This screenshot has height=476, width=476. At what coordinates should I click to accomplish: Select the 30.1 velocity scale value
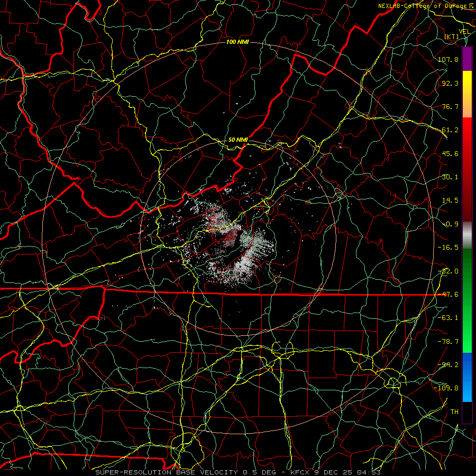point(450,177)
